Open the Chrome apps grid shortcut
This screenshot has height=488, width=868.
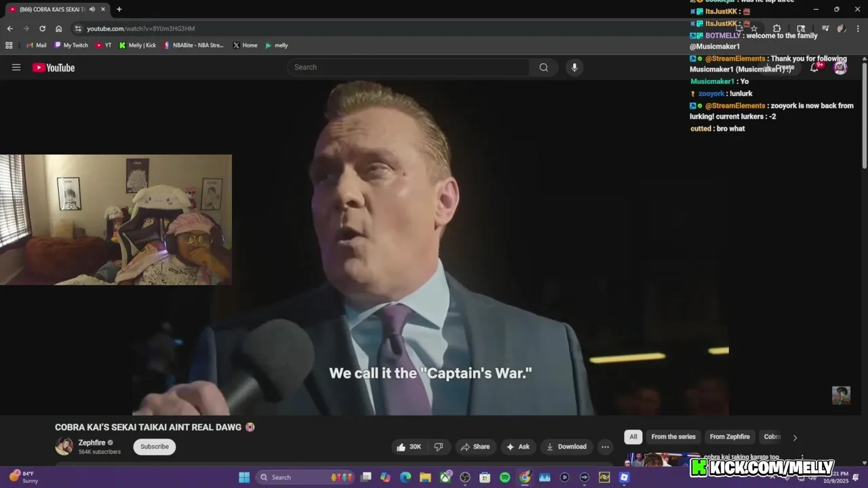[9, 45]
